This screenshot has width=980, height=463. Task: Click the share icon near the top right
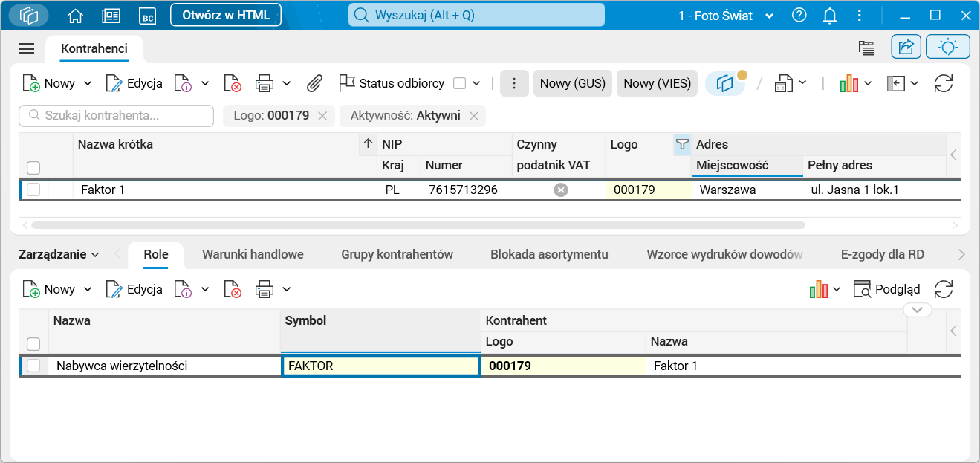pos(906,48)
